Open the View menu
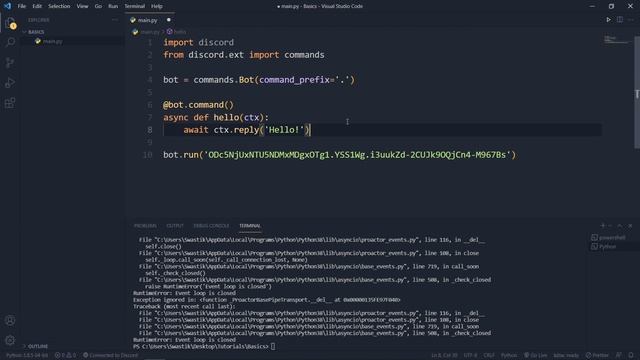Screen dimensions: 640x360 tap(82, 6)
